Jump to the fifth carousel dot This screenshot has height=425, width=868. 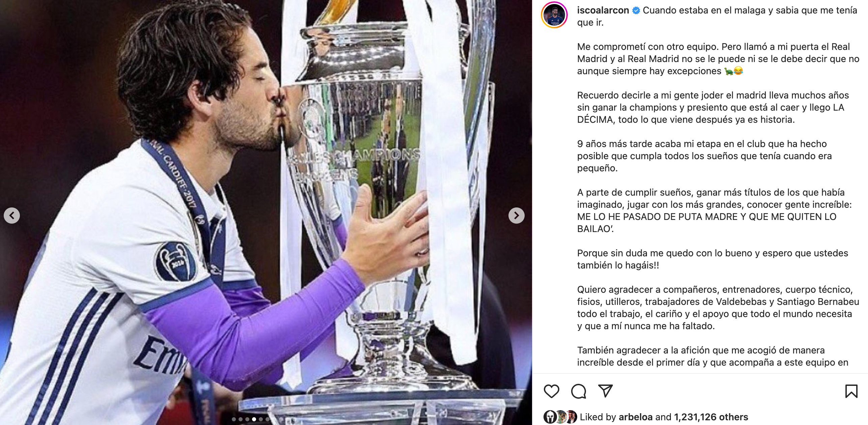261,419
